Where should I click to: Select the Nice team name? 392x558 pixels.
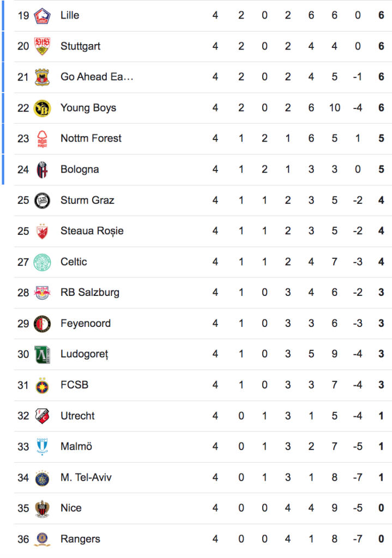(71, 508)
